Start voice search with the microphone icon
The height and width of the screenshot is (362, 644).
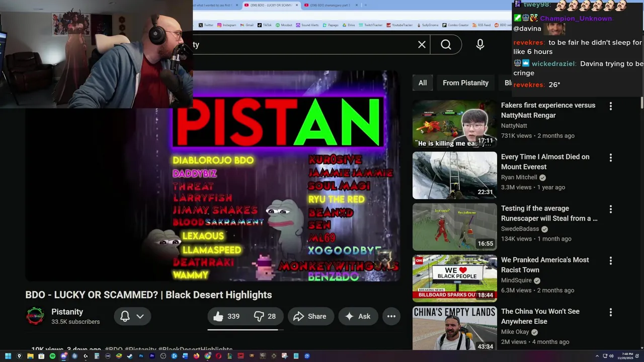click(x=480, y=45)
